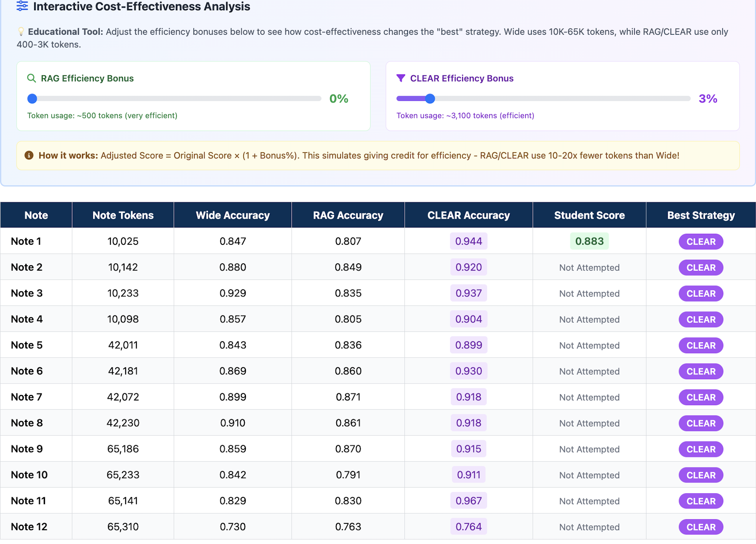Click Not Attempted in the Note 2 row

tap(589, 268)
